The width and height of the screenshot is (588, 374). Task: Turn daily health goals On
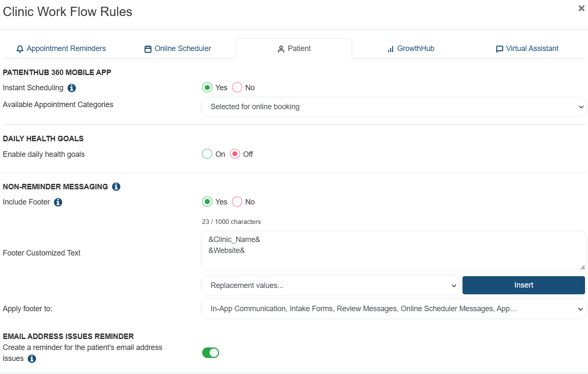207,154
